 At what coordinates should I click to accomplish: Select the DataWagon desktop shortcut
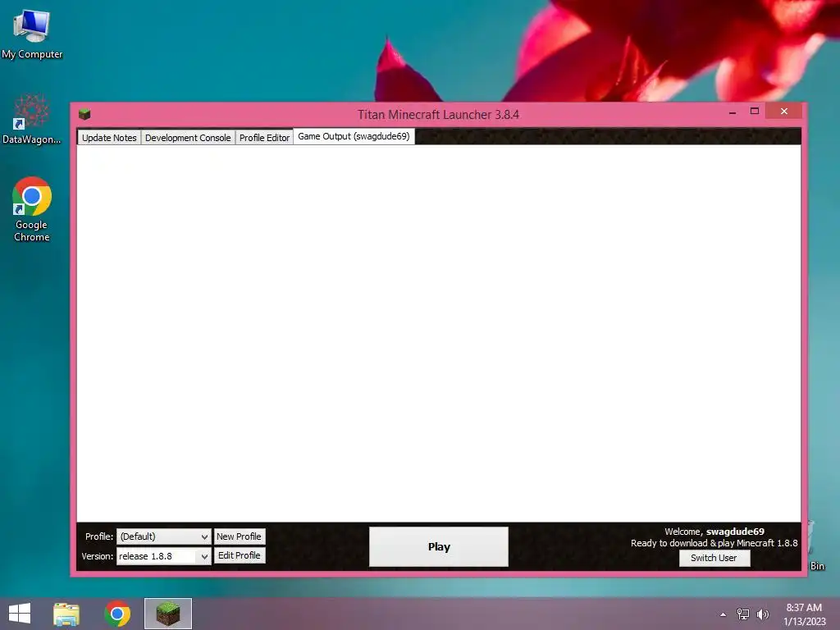[x=32, y=119]
